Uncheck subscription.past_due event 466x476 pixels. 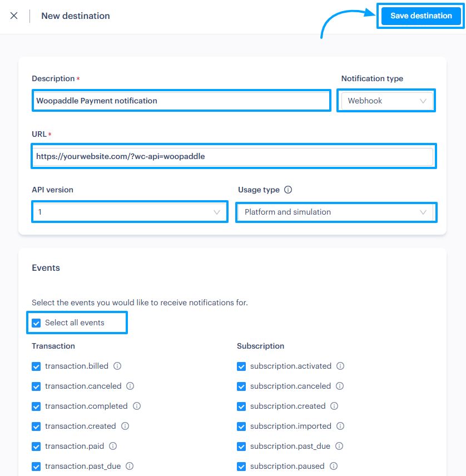241,447
